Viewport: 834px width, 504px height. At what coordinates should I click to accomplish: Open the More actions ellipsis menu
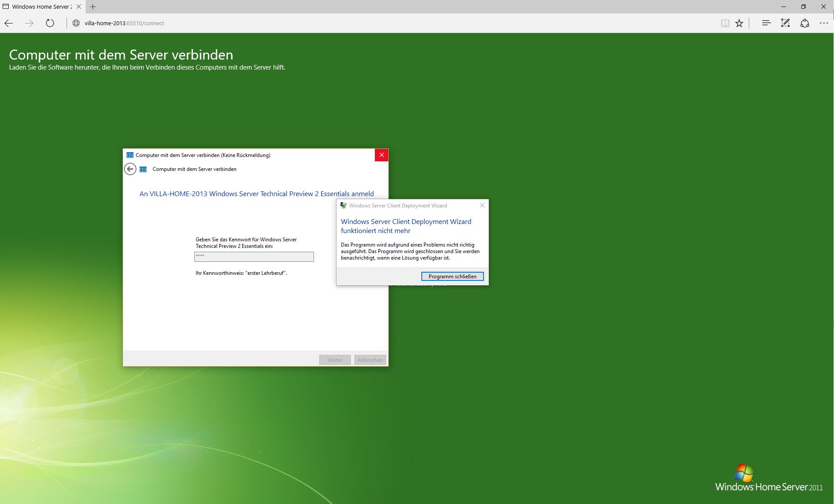(824, 23)
